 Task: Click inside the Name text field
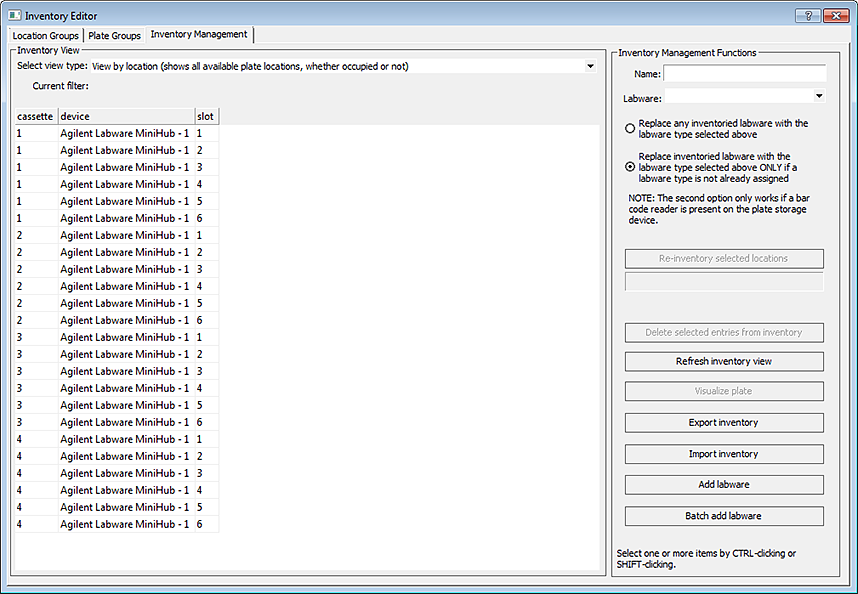tap(745, 74)
